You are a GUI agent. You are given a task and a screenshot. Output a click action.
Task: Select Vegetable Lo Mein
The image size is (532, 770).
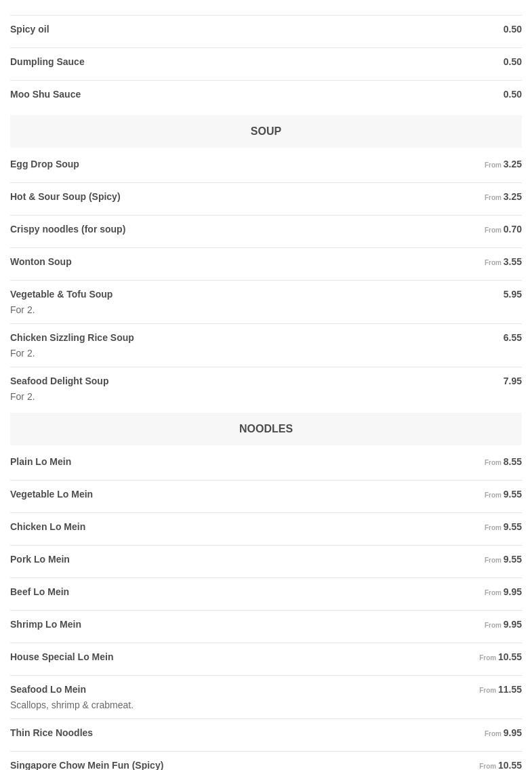[x=52, y=495]
